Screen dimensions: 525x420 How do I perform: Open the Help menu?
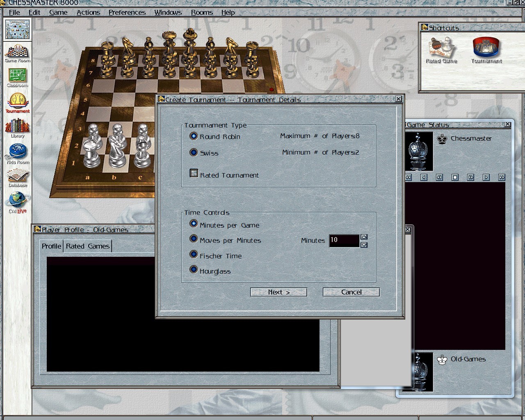point(228,12)
